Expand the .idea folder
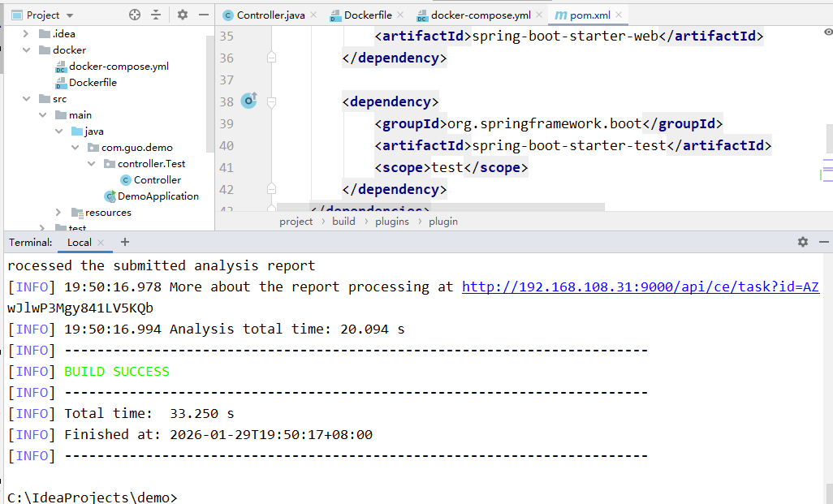Image resolution: width=833 pixels, height=504 pixels. click(x=25, y=33)
